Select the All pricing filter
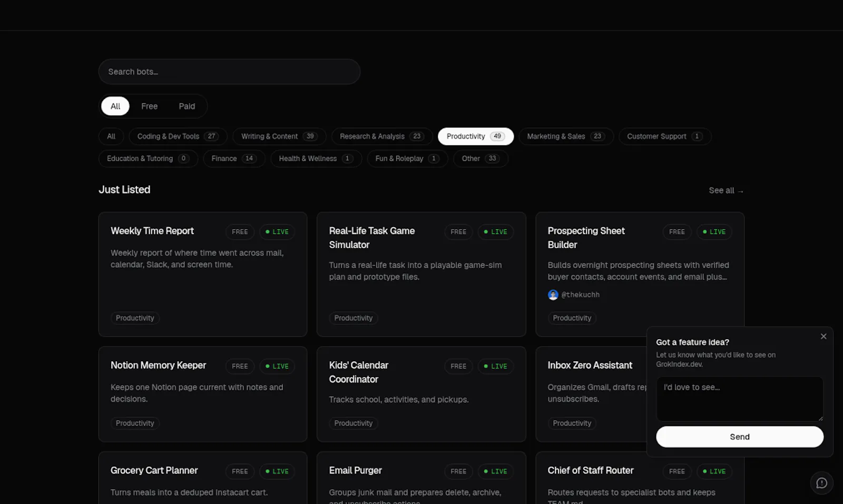Screen dimensions: 843x504 [x=115, y=106]
